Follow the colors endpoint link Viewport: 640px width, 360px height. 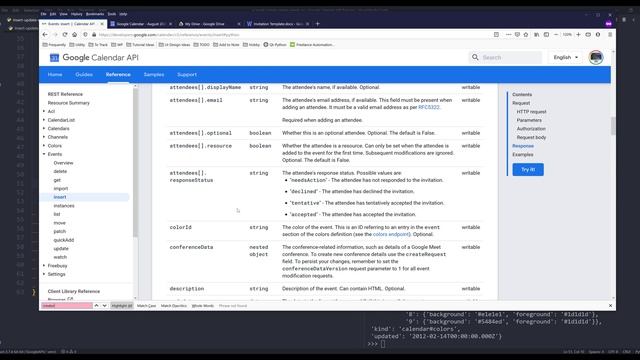pyautogui.click(x=391, y=234)
